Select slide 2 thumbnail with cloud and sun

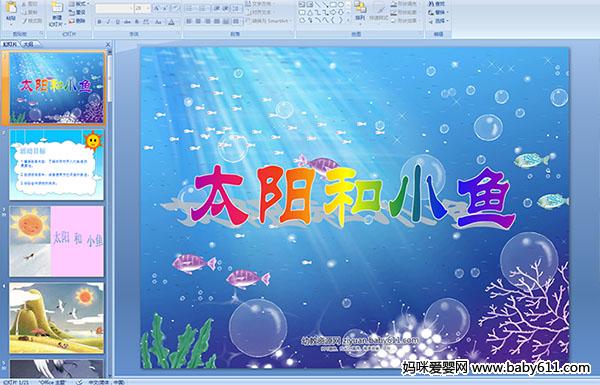tap(57, 165)
